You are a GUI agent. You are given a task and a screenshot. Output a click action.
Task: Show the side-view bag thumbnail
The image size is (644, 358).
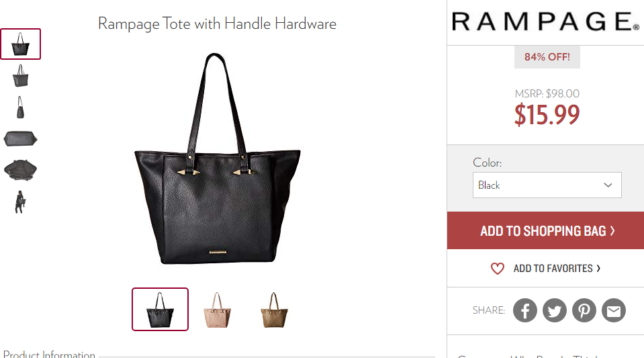pos(20,107)
